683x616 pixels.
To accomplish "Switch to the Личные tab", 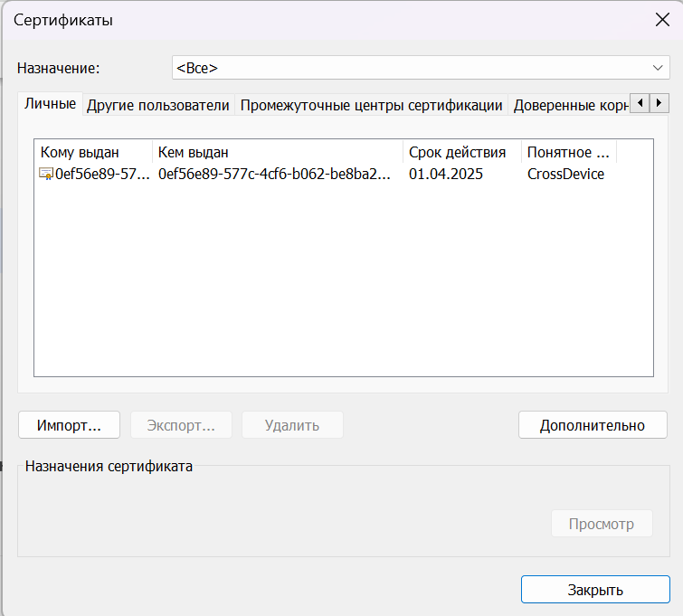I will tap(50, 104).
